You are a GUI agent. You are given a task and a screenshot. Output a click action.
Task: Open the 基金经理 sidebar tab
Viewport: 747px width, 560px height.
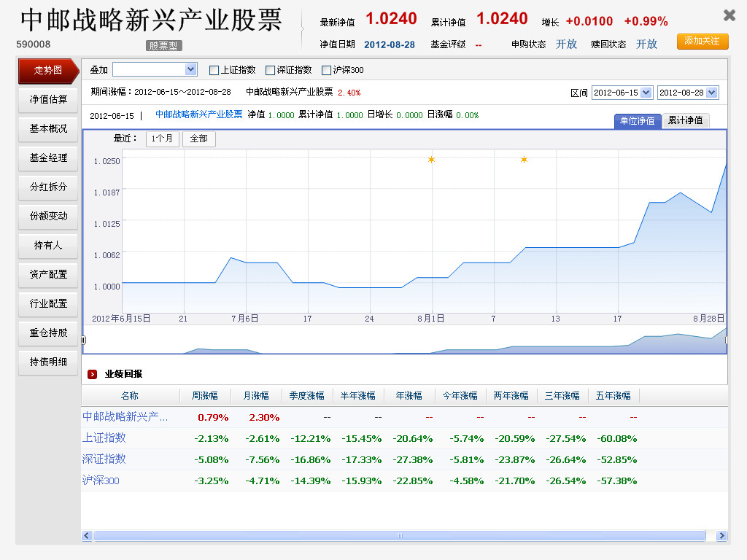coord(48,157)
